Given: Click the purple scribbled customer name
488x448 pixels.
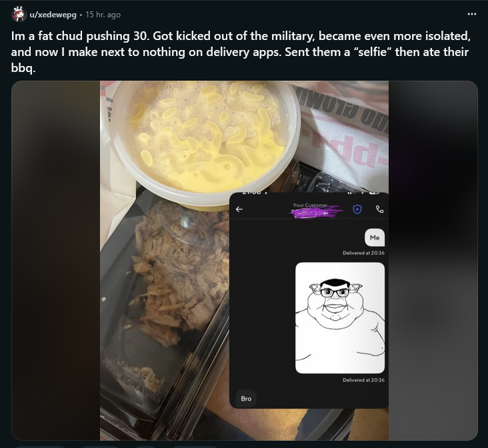Looking at the screenshot, I should coord(316,212).
